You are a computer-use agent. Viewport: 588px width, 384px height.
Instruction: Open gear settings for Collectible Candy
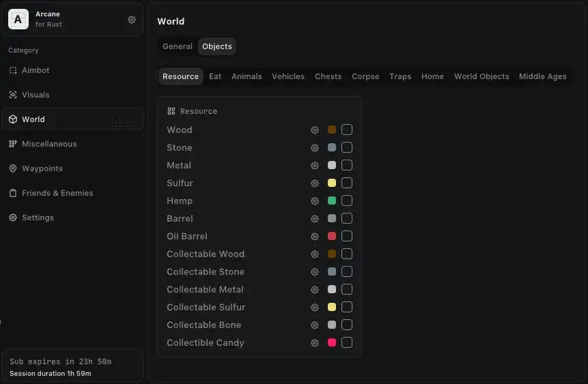click(x=315, y=343)
